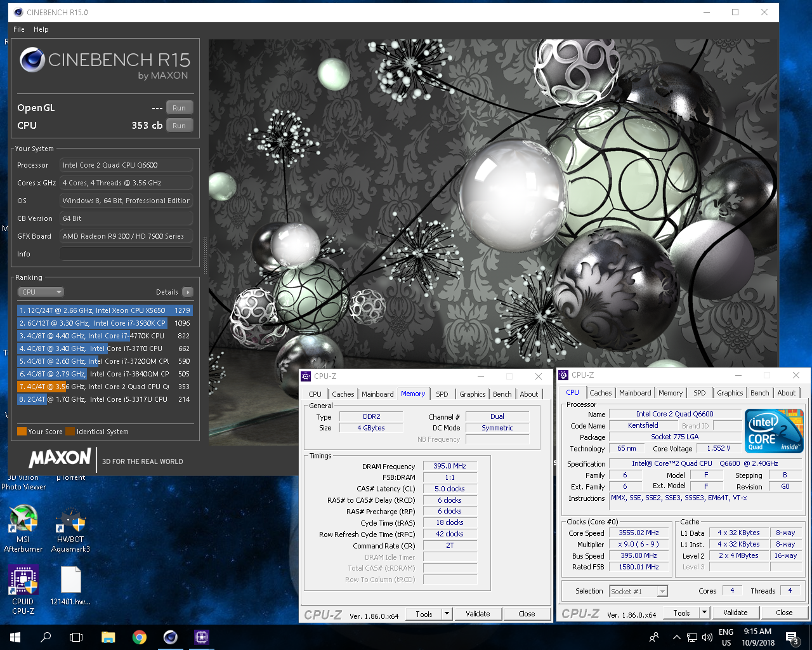Open About tab in Memory CPU-Z window
The height and width of the screenshot is (650, 812).
point(529,394)
